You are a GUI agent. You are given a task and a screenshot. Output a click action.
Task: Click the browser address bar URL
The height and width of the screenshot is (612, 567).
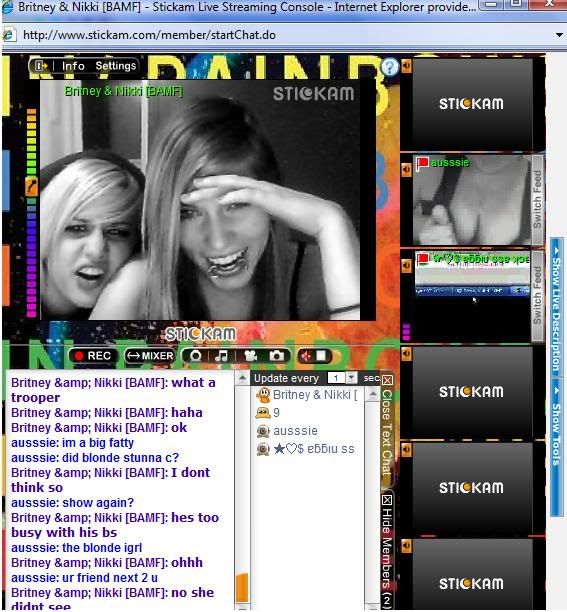click(x=149, y=35)
